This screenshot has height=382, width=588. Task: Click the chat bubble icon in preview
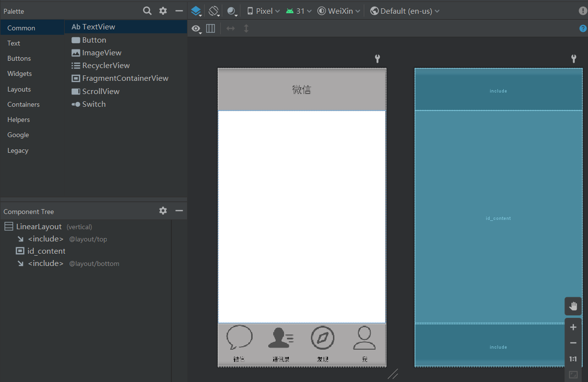click(x=239, y=337)
